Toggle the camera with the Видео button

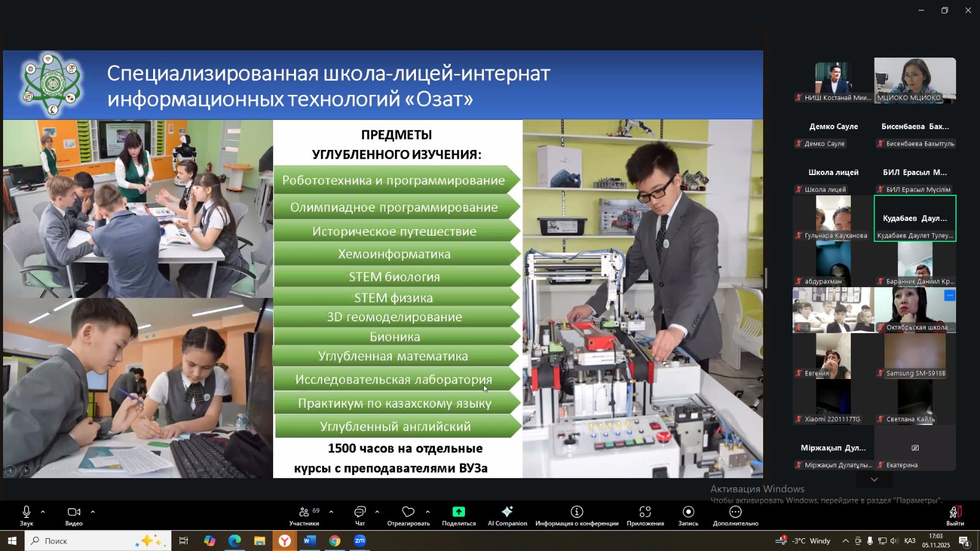(74, 515)
